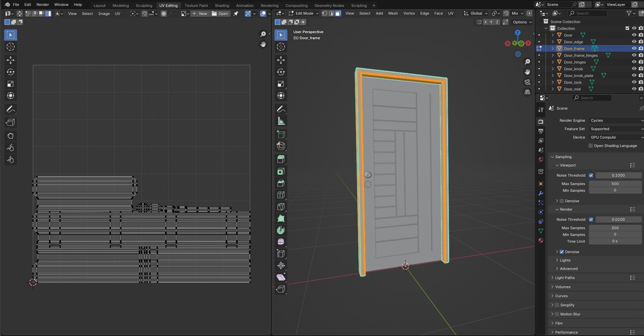The width and height of the screenshot is (644, 336).
Task: Enable the Simplify checkbox
Action: 557,305
